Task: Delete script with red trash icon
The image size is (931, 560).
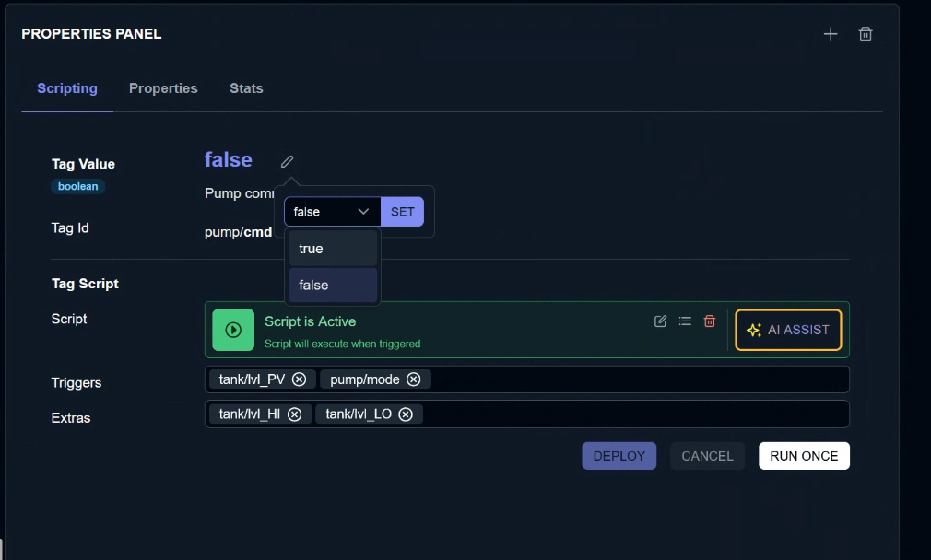Action: tap(710, 321)
